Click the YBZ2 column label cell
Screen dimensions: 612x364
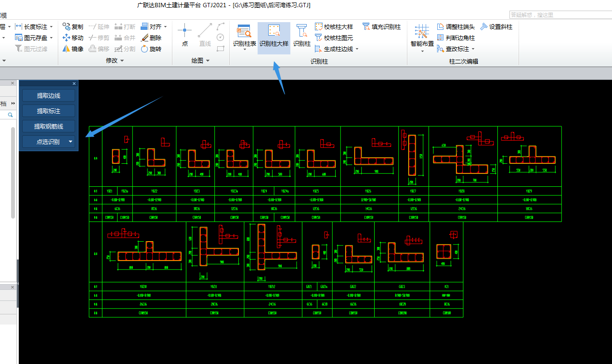coord(154,191)
